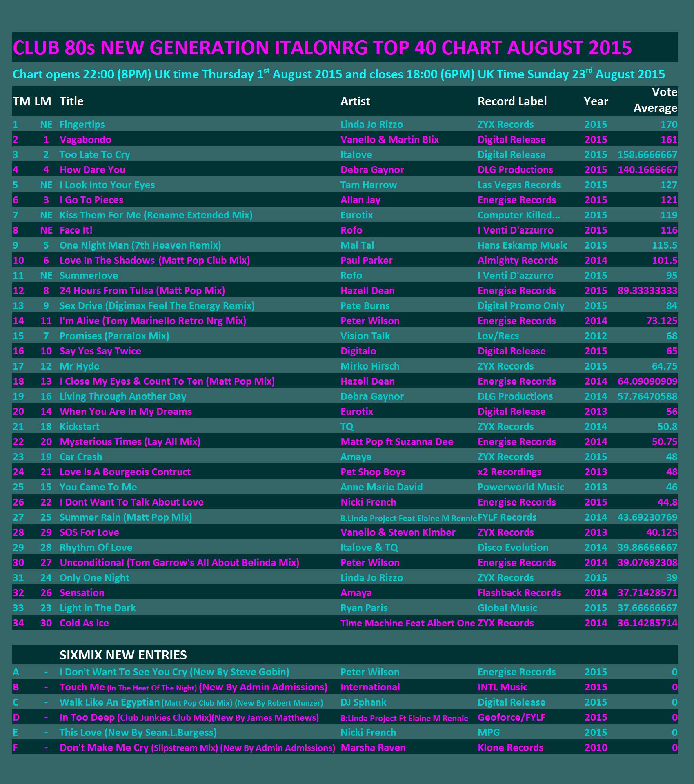Click the title 'Too Late To Cry'
Viewport: 694px width, 784px height.
pos(95,155)
